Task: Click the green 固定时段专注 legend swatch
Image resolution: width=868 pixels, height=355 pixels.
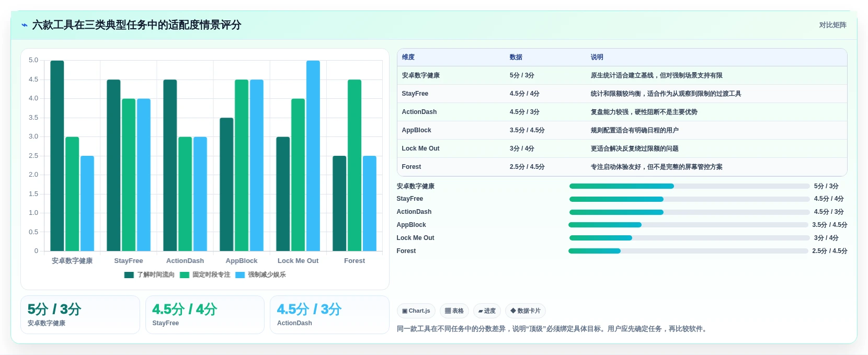Action: pos(185,275)
